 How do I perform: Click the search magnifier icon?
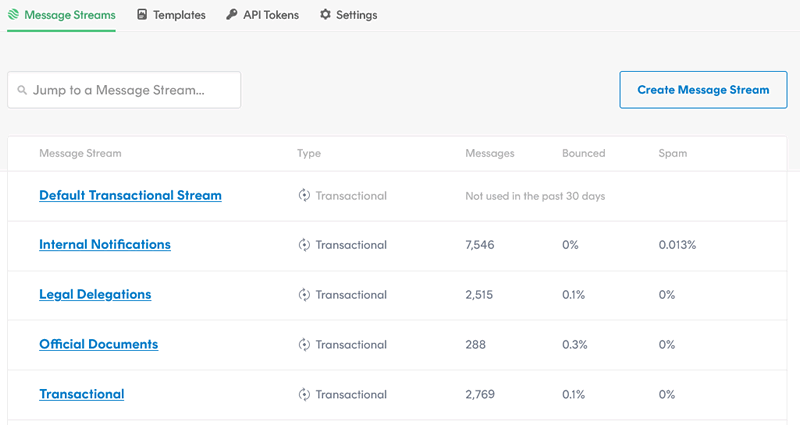click(x=22, y=90)
